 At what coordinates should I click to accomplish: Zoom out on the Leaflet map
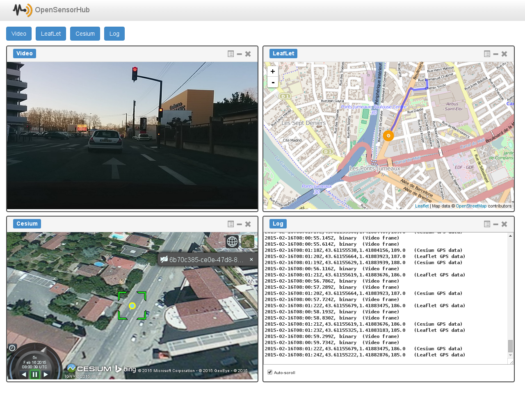click(273, 82)
